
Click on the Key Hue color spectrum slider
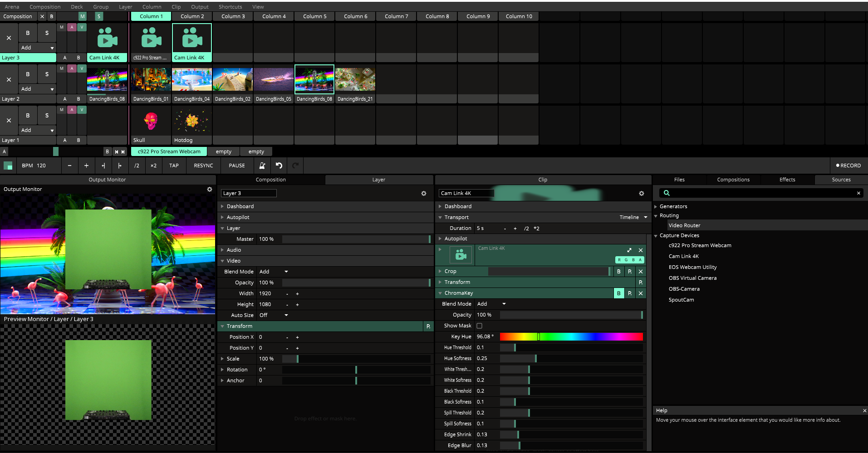(x=571, y=337)
